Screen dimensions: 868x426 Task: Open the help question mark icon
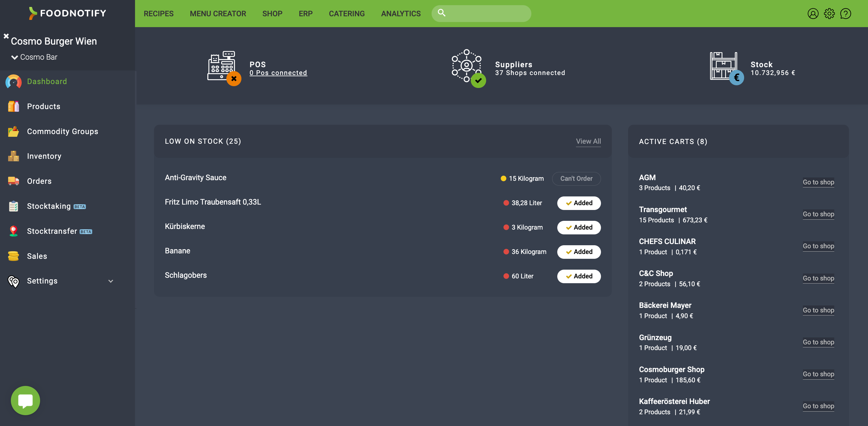click(846, 14)
